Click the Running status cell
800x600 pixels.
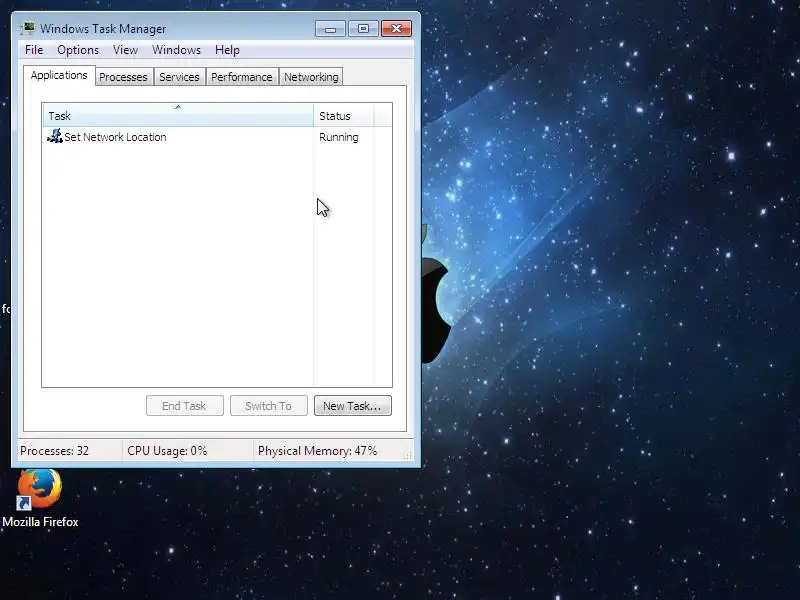click(339, 137)
